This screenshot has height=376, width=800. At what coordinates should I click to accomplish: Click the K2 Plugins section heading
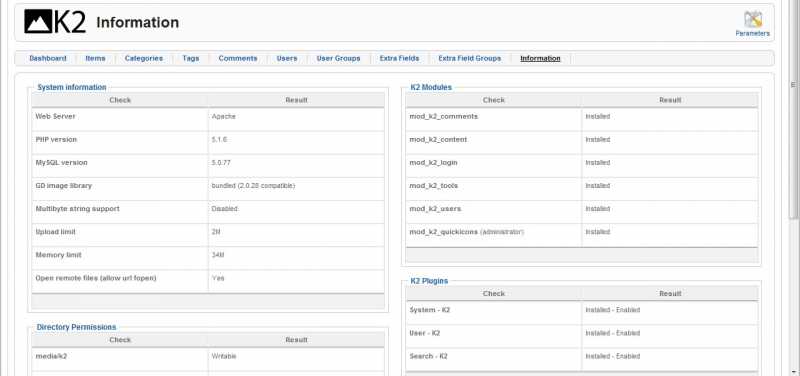pos(429,281)
